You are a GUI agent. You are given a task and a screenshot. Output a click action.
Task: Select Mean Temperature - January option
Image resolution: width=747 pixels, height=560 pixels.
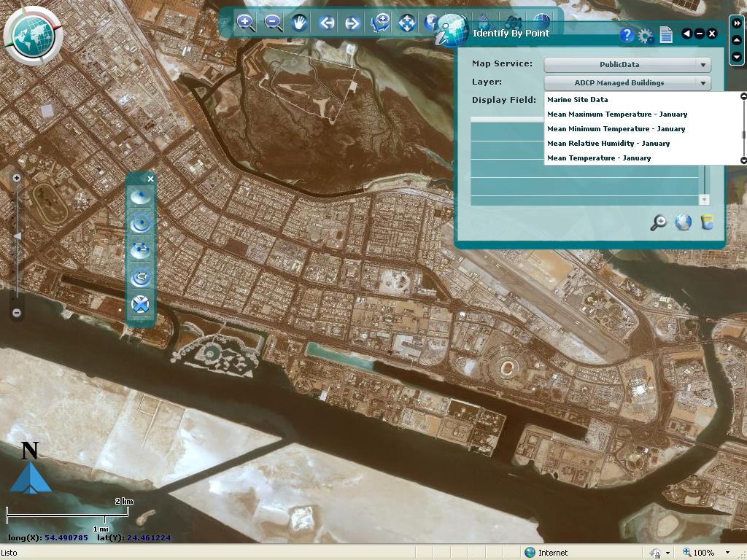(x=599, y=158)
